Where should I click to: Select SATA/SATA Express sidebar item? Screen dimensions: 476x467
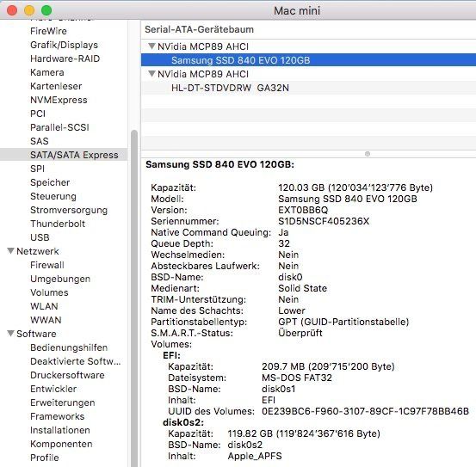[x=64, y=155]
